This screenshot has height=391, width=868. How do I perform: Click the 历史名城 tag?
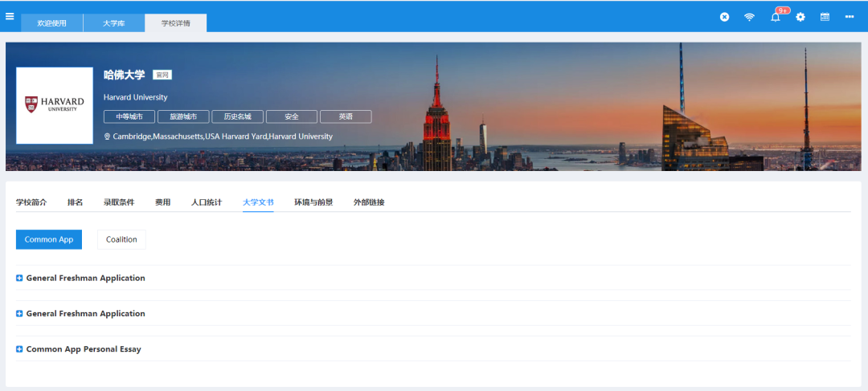click(237, 116)
